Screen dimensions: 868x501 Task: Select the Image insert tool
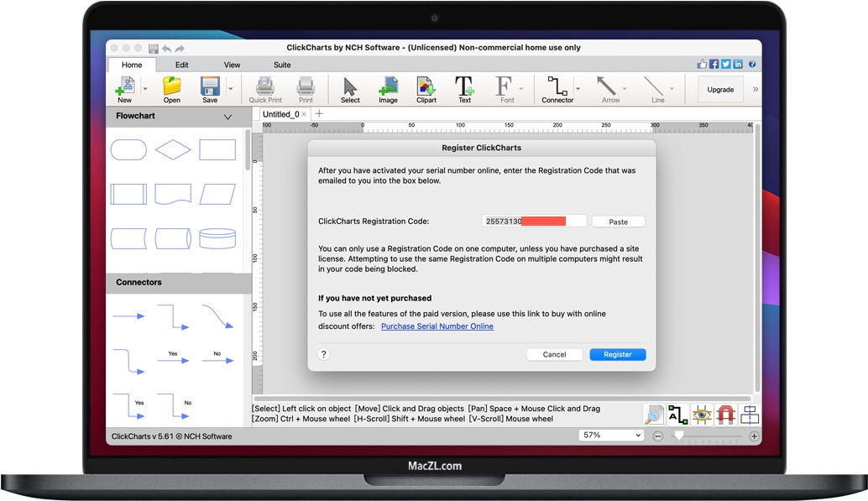(388, 86)
